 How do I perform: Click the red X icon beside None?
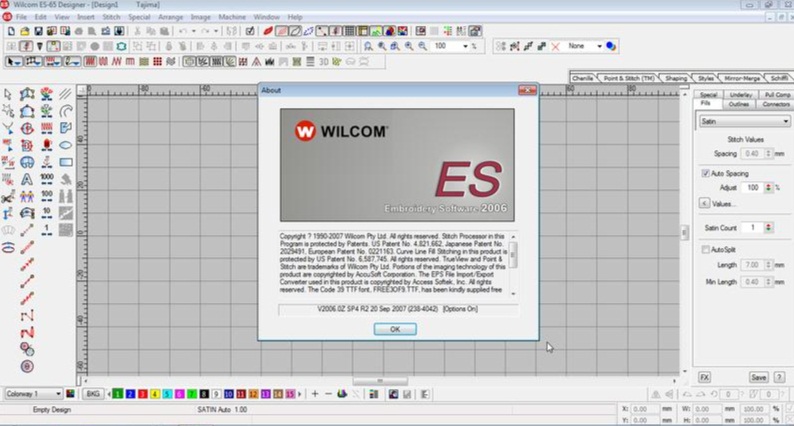[x=555, y=46]
